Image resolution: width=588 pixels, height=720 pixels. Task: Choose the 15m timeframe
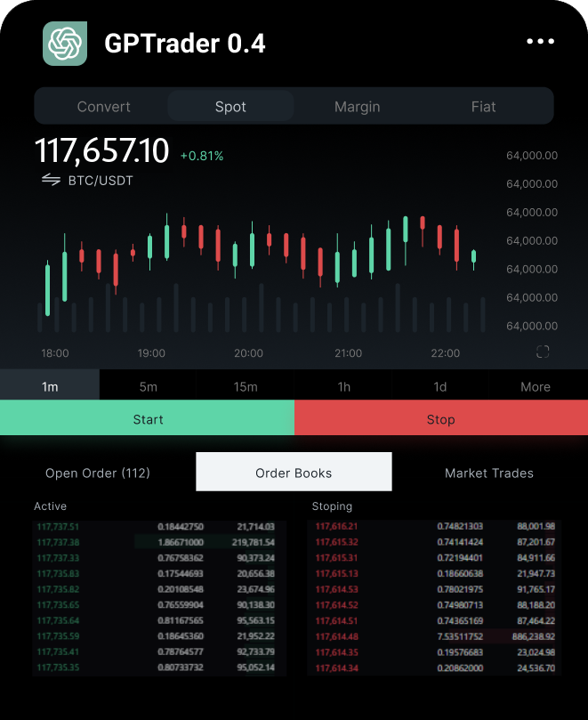(x=246, y=386)
